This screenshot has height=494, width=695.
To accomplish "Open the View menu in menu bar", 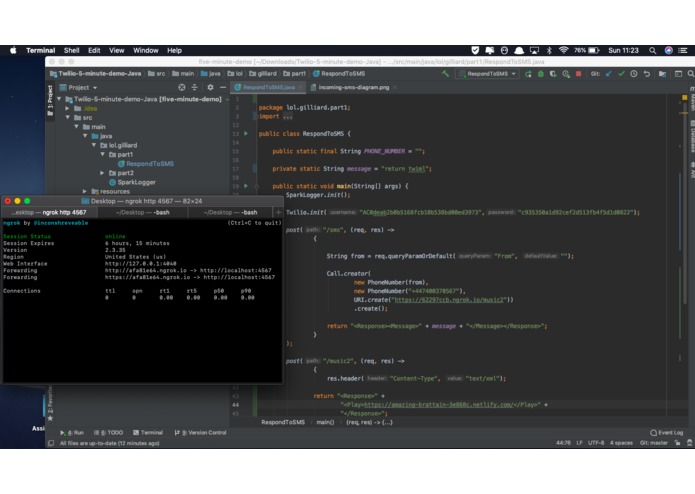I will pos(117,51).
